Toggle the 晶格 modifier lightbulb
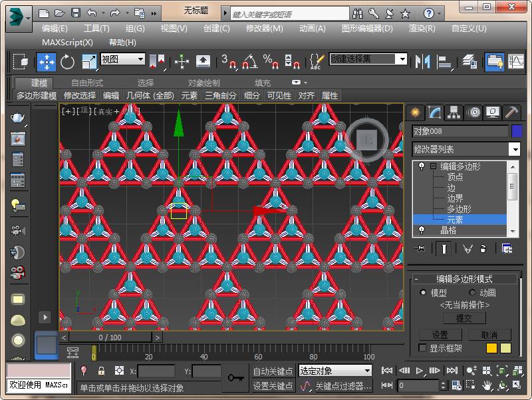 pyautogui.click(x=422, y=230)
